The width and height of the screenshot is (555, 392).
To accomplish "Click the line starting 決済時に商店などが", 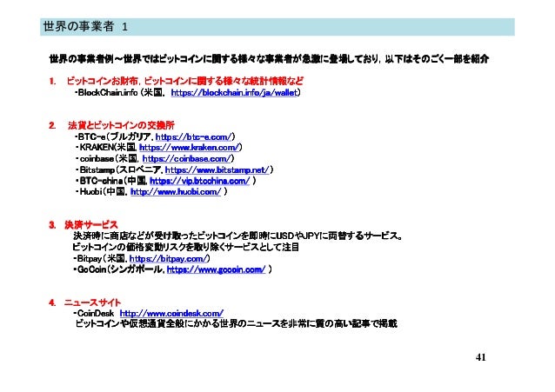I will (237, 236).
